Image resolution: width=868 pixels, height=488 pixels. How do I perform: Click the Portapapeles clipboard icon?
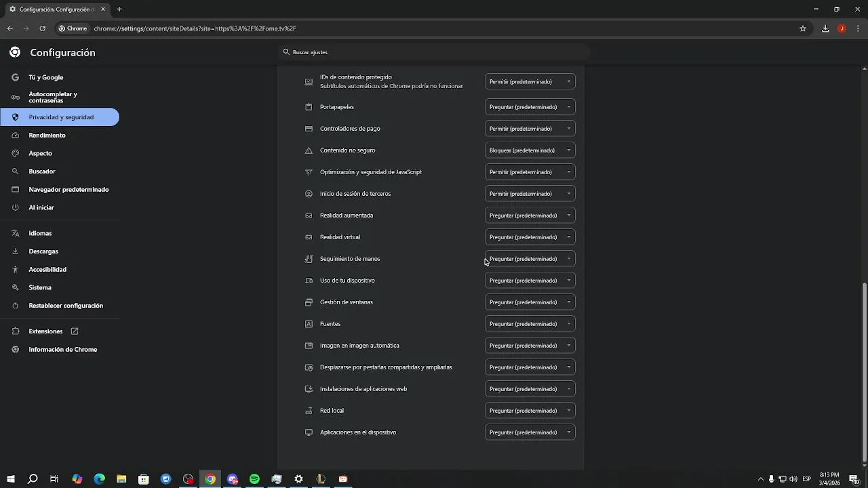[309, 107]
